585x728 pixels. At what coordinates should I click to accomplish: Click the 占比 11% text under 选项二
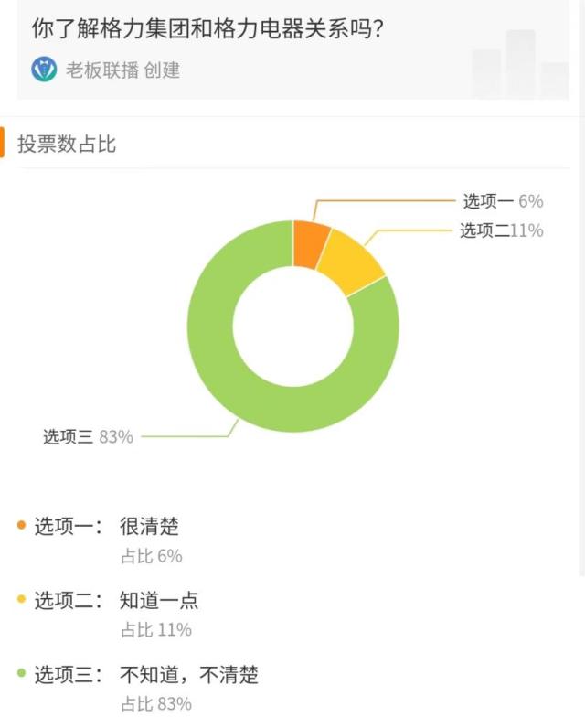156,629
